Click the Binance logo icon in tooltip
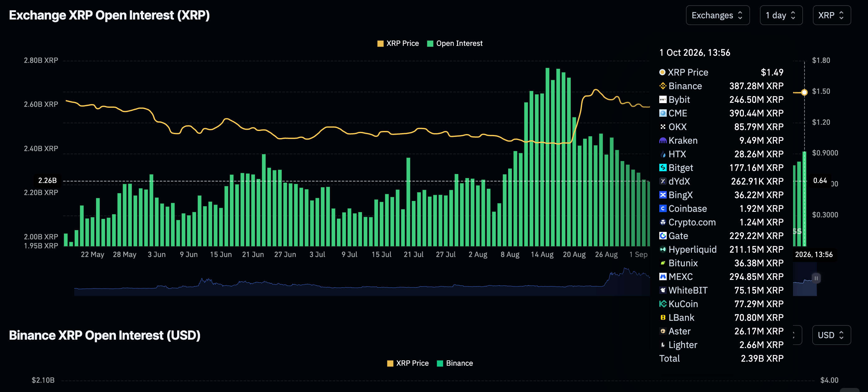The width and height of the screenshot is (868, 392). click(662, 86)
